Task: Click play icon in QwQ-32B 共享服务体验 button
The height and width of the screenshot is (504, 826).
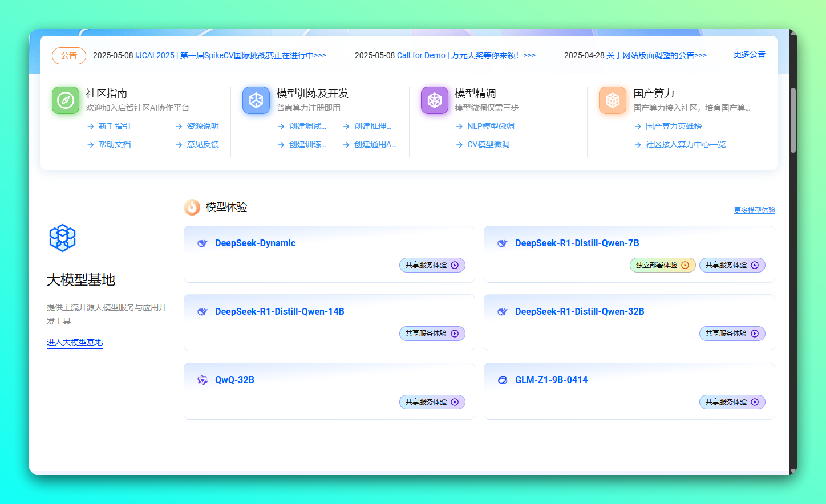Action: (455, 402)
